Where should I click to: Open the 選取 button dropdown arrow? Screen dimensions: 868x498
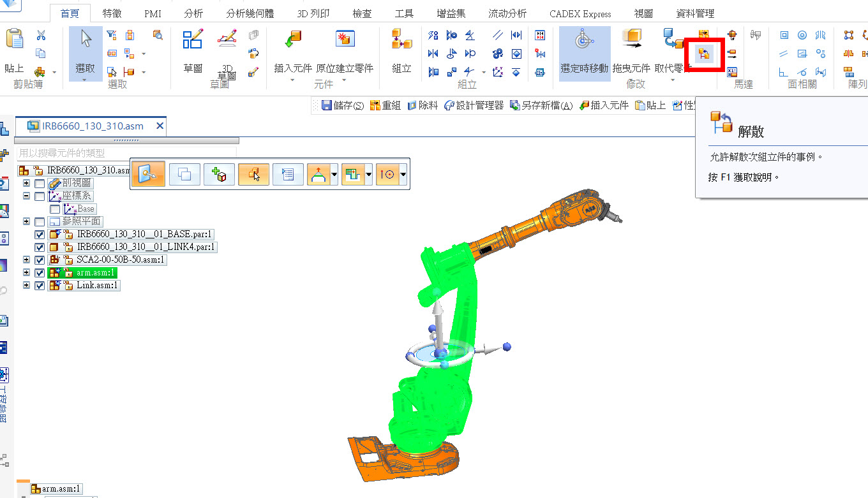click(x=85, y=80)
